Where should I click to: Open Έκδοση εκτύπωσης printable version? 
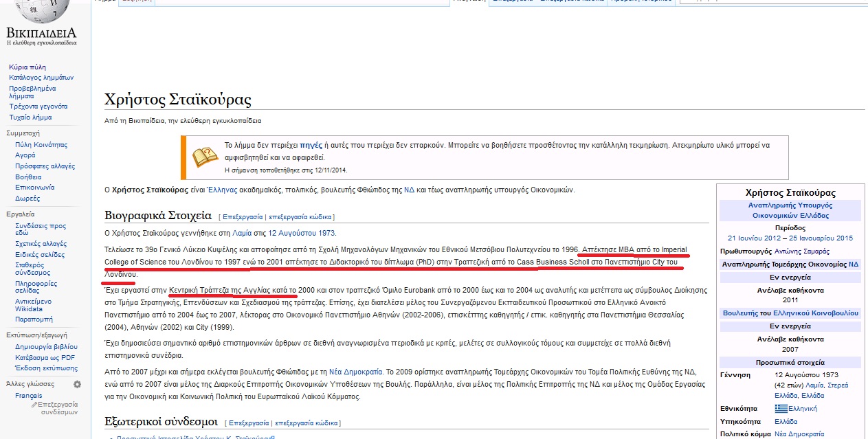point(46,368)
